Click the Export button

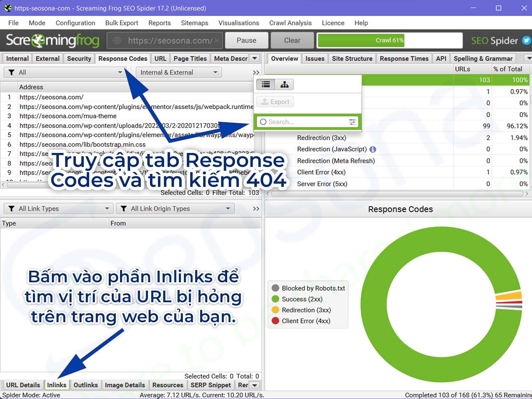275,102
